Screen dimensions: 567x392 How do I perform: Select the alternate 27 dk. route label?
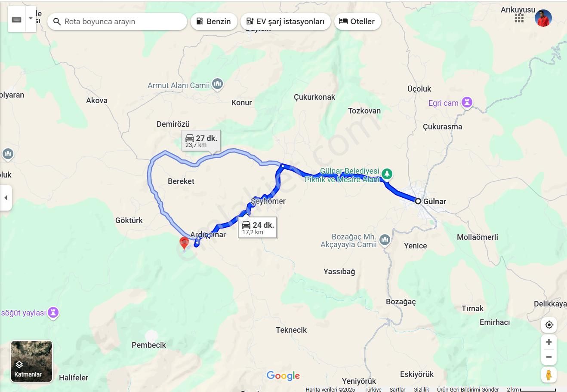point(201,141)
